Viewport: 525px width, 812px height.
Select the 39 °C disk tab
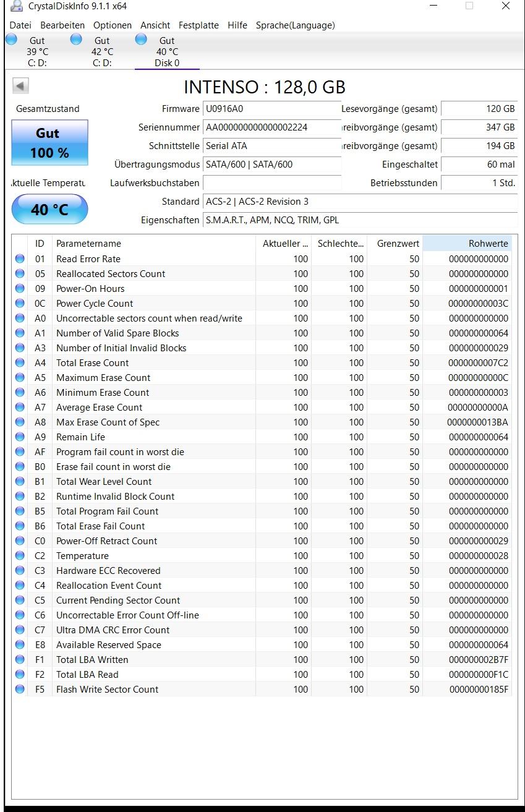36,51
